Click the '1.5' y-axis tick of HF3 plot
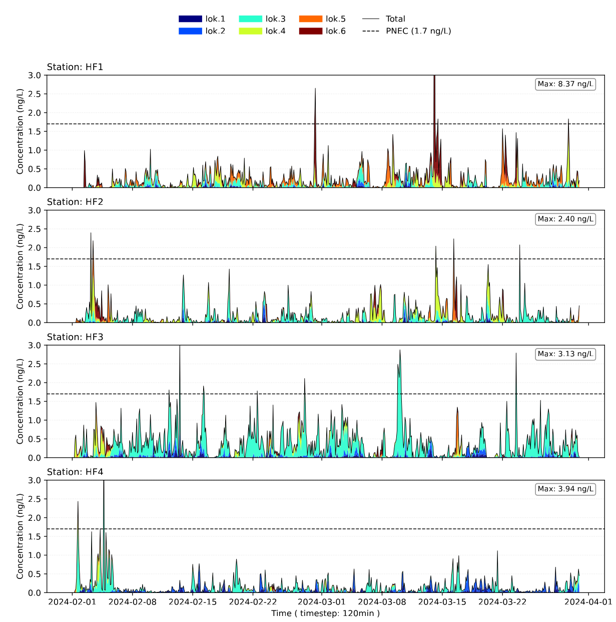616x622 pixels. (35, 401)
